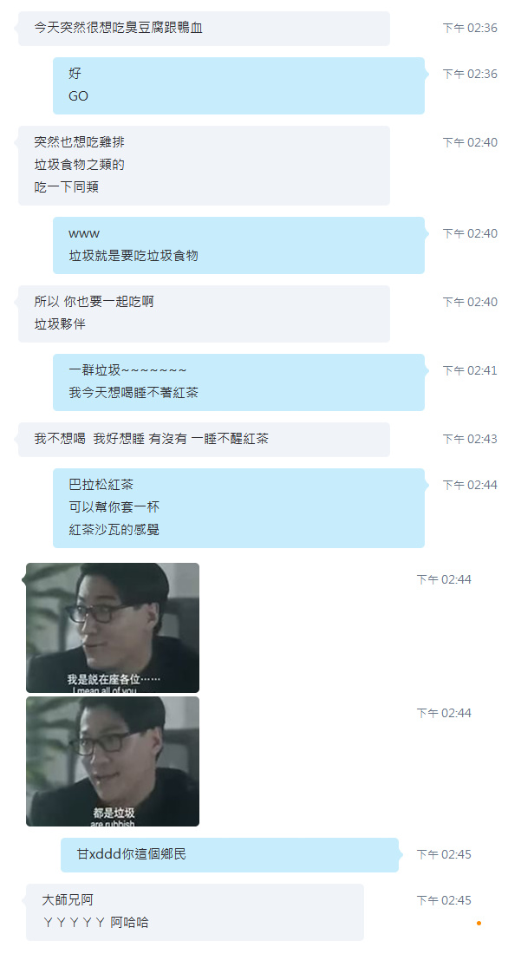Open the '都是垃圾' meme image

113,761
